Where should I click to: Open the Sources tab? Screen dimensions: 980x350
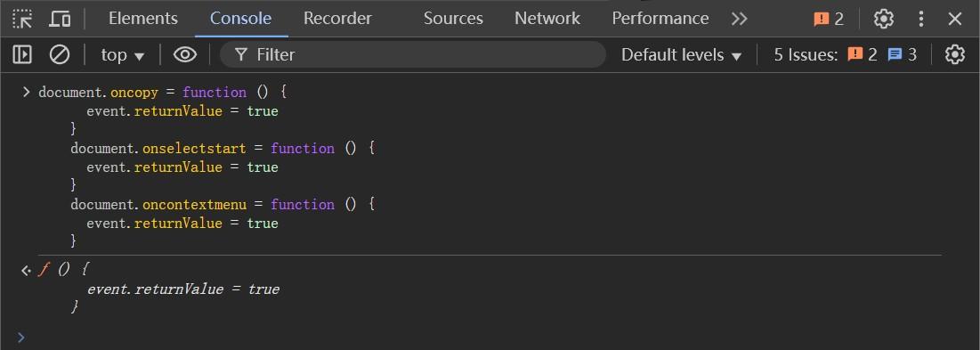click(x=453, y=19)
